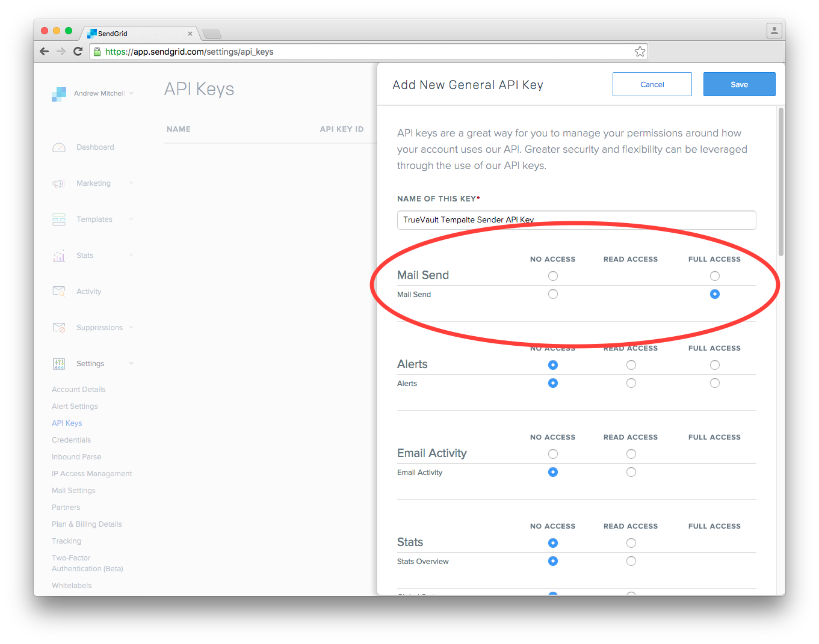Open Whitelabels settings

[x=72, y=586]
